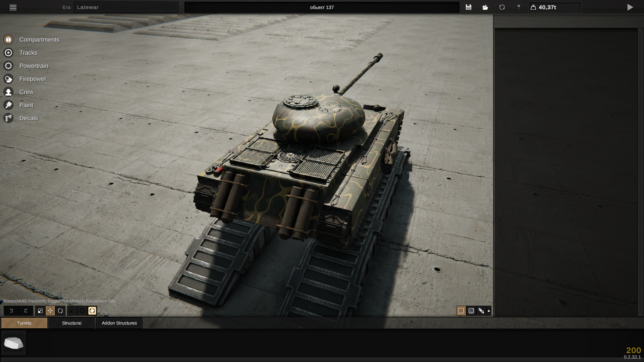
Task: Open the load design folder icon
Action: pyautogui.click(x=485, y=7)
